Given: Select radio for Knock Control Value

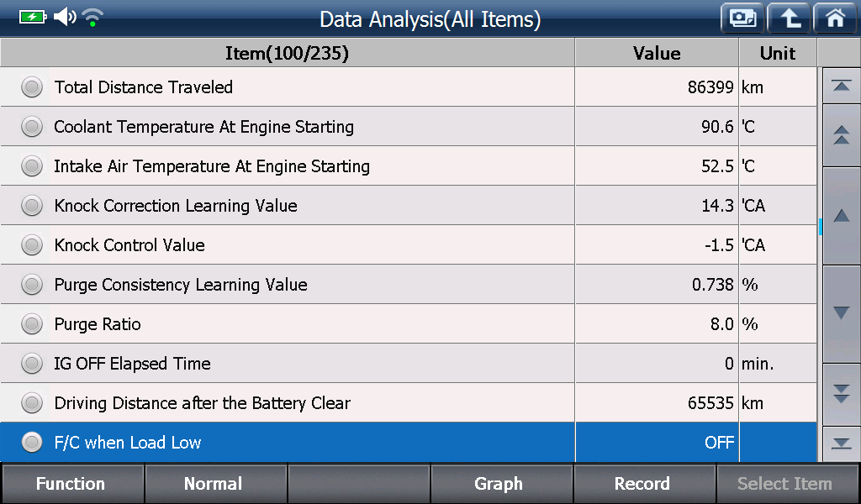Looking at the screenshot, I should tap(32, 245).
